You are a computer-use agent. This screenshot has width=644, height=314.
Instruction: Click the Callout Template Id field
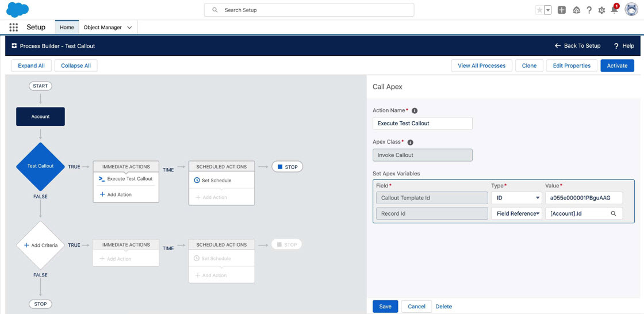click(x=432, y=198)
